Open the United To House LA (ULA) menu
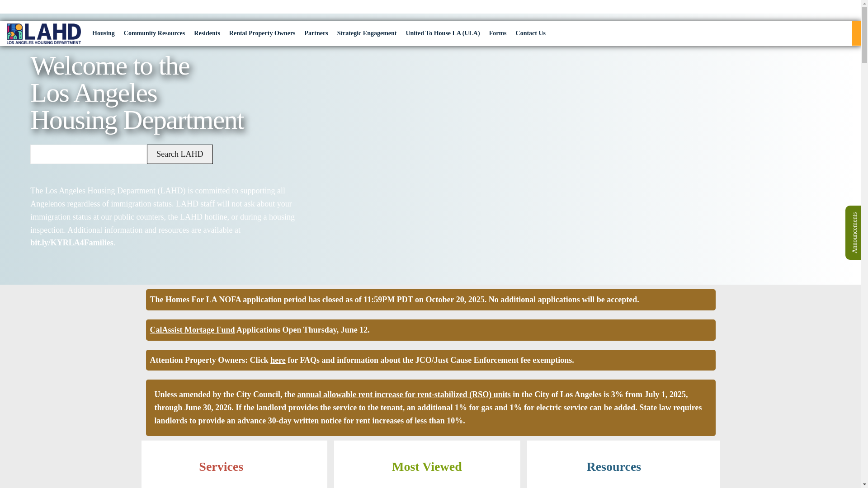 [x=443, y=33]
